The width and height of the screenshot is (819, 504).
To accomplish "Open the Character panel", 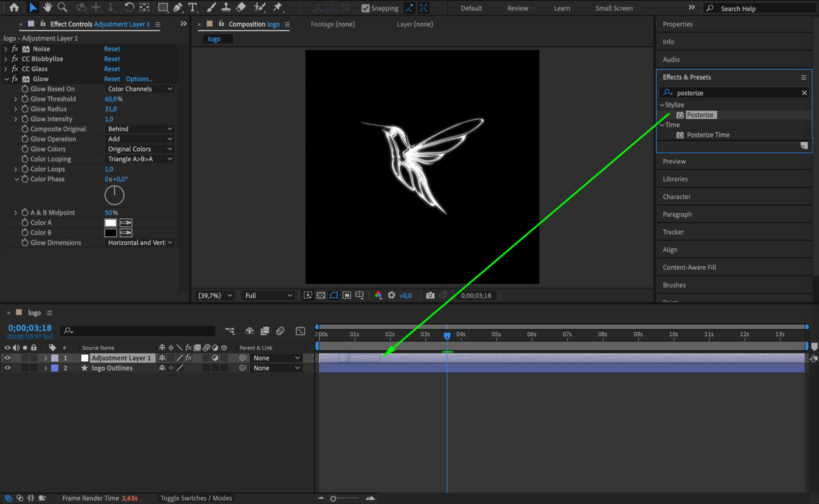I will (676, 197).
